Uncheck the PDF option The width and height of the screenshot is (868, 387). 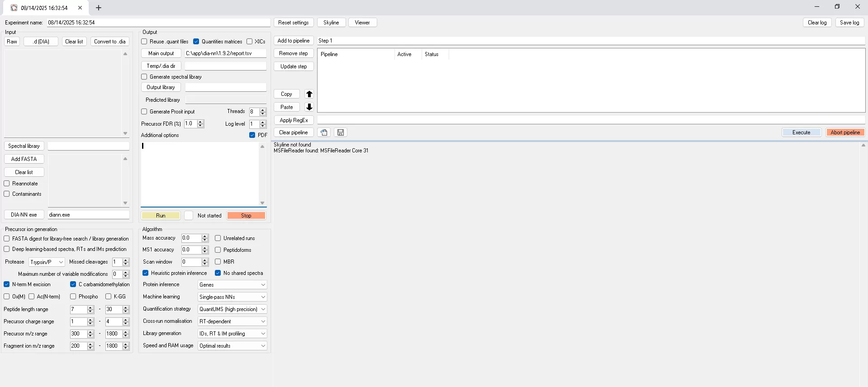tap(252, 135)
